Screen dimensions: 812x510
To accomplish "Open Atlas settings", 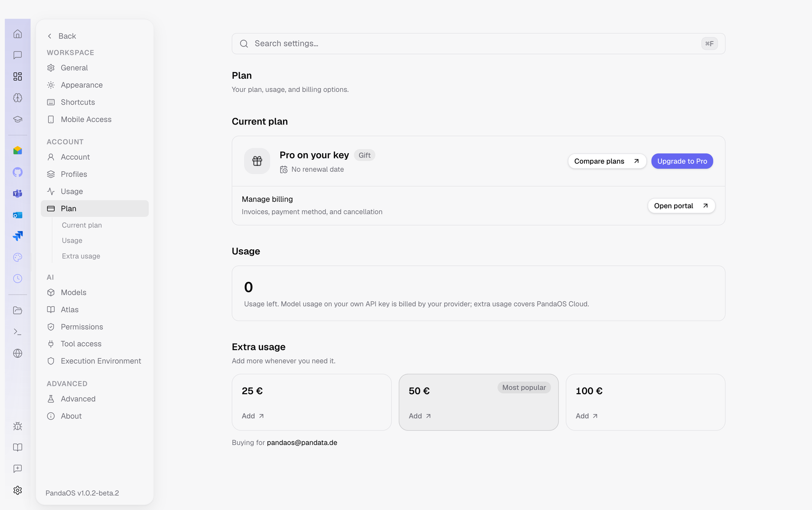I will click(x=95, y=309).
